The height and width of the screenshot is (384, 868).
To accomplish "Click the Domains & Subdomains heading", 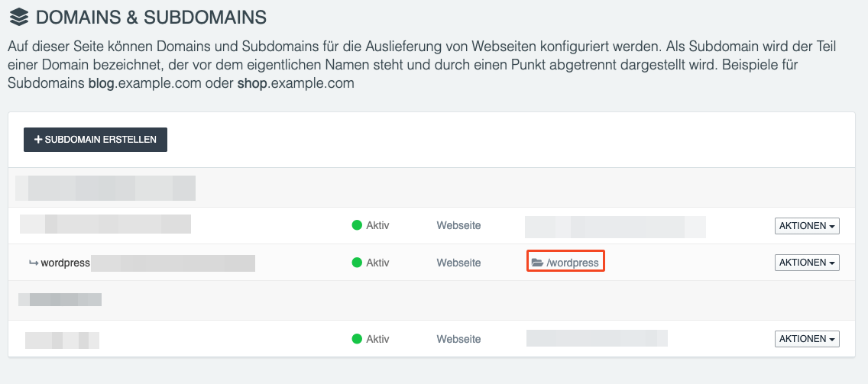I will [151, 16].
